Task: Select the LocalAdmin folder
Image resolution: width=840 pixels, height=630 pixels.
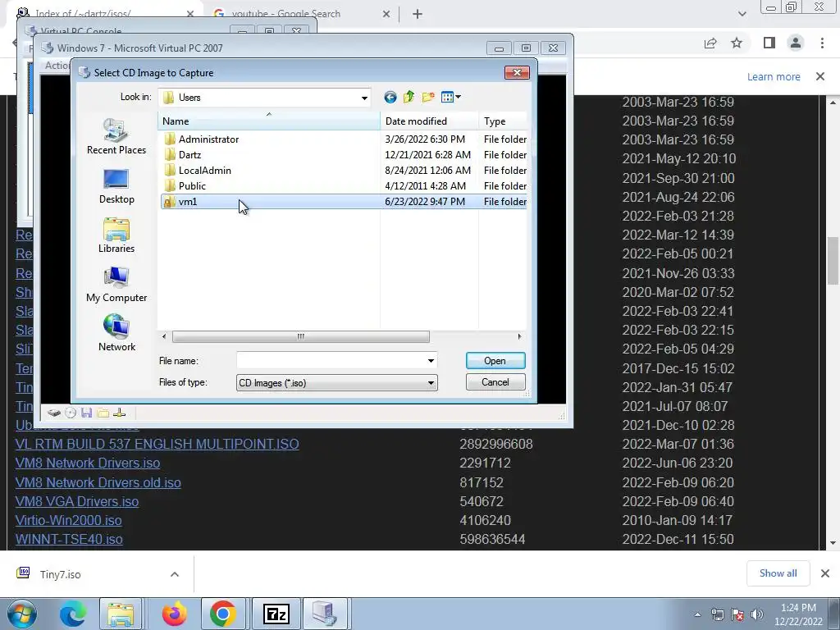Action: (x=344, y=171)
